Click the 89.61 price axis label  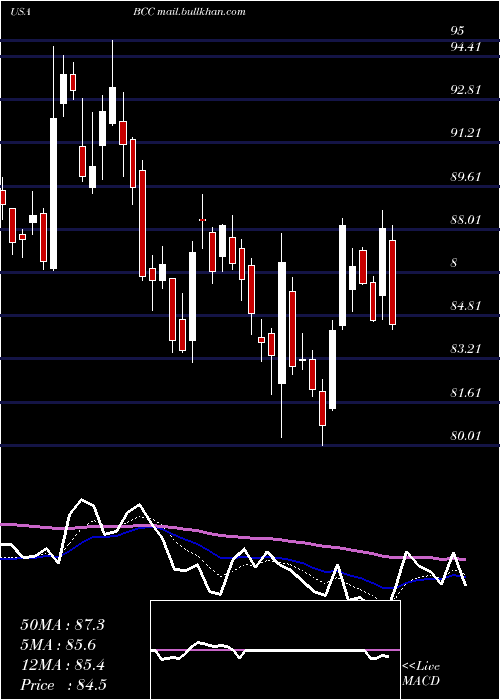click(x=466, y=176)
